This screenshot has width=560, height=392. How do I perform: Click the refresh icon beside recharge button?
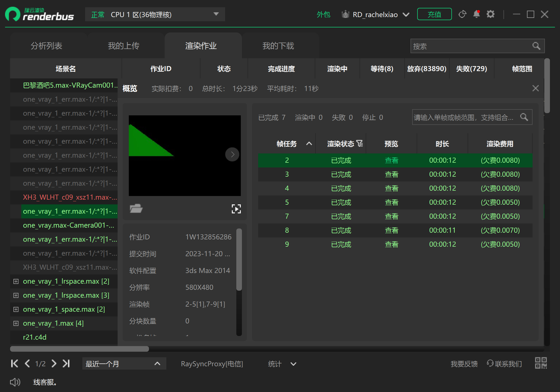pyautogui.click(x=462, y=14)
